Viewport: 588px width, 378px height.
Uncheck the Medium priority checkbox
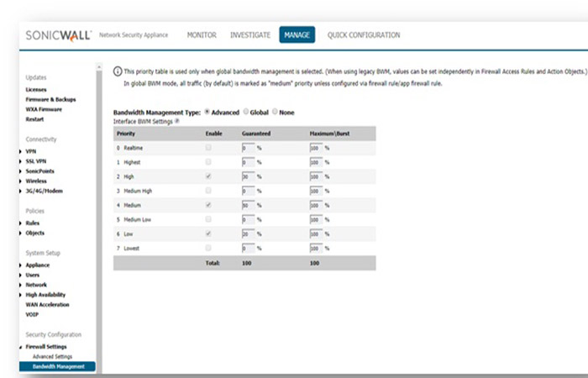click(x=208, y=205)
